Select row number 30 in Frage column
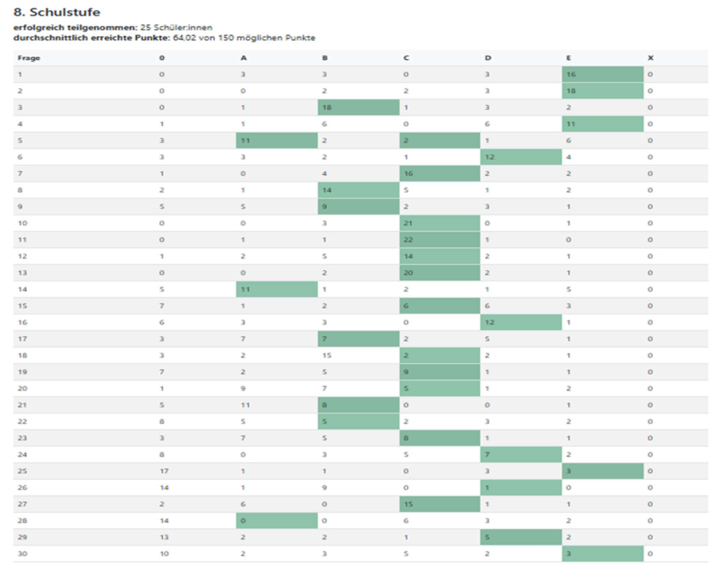728x585 pixels. [x=22, y=554]
